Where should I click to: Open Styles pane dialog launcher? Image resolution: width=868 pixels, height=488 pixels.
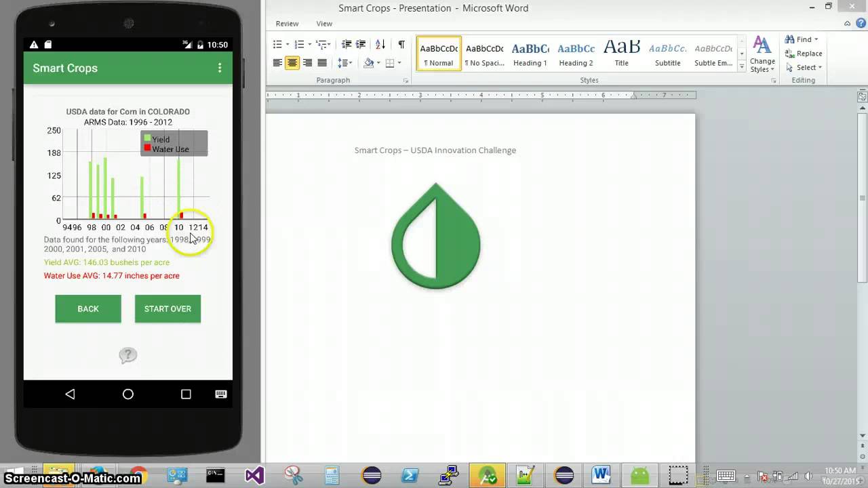pos(773,81)
